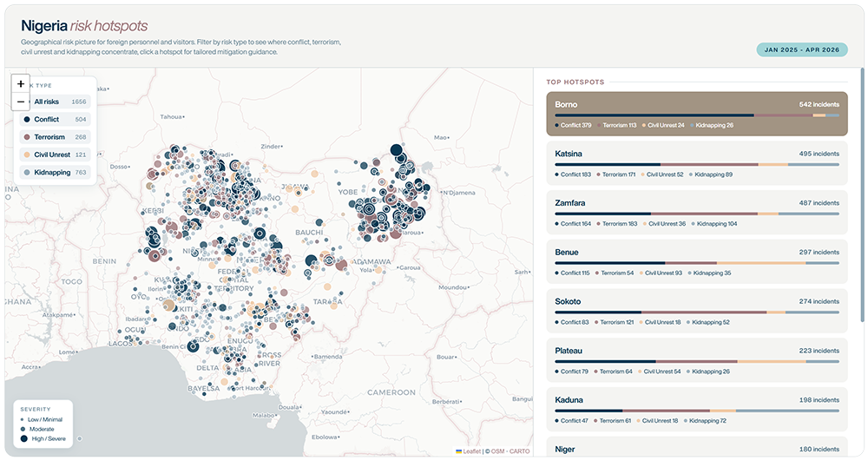Filter map by Kidnapping risk
Screen dimensions: 868x467
(x=56, y=173)
